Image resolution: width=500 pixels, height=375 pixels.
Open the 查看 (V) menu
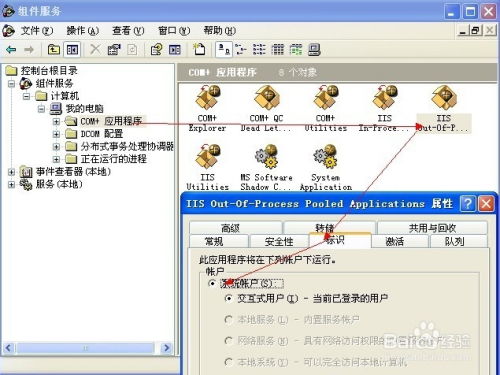pos(128,31)
